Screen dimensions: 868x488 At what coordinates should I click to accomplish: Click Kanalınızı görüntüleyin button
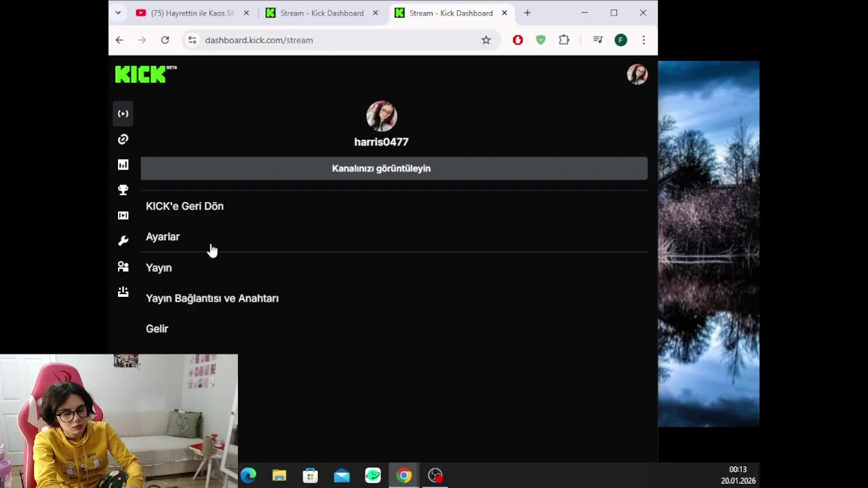394,168
